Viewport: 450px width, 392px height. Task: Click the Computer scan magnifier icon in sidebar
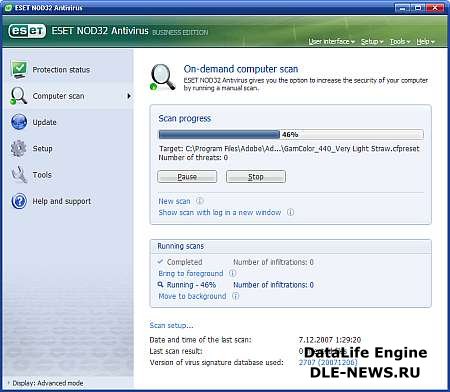point(18,96)
